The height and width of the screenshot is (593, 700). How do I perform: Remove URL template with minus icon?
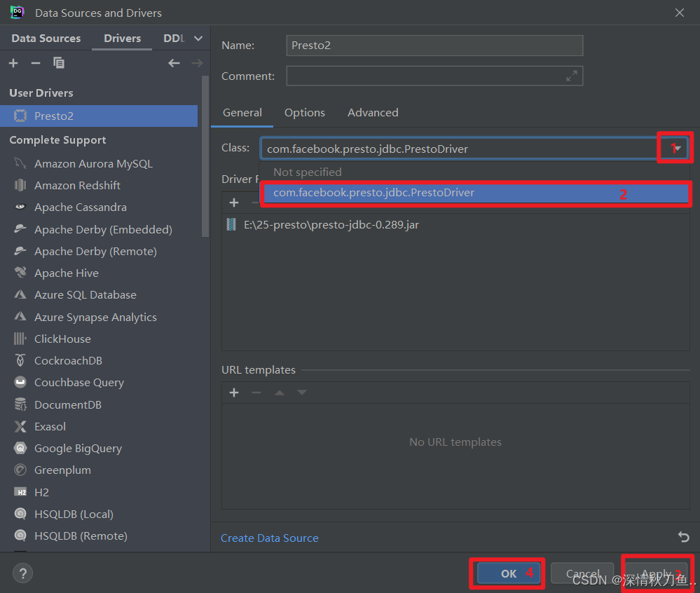pos(256,393)
